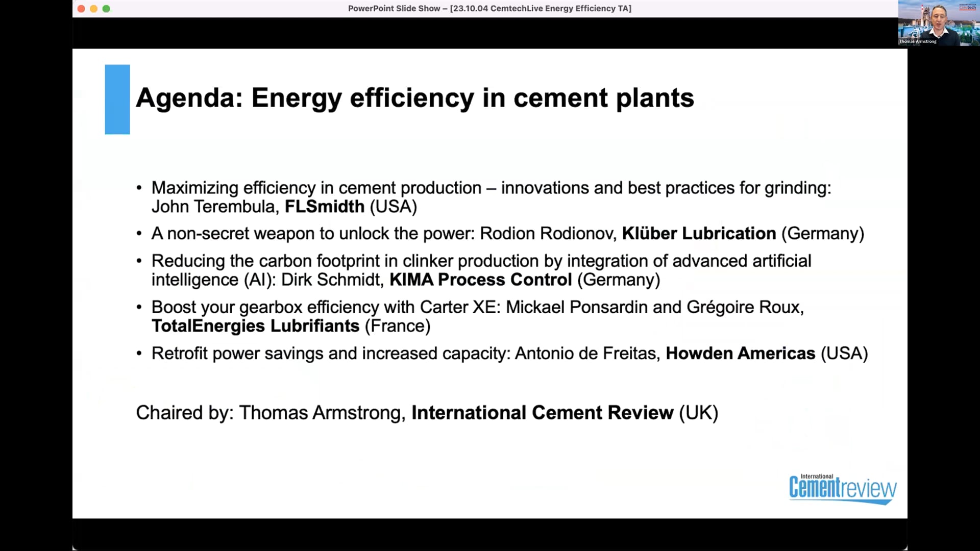Select the slide title 'Agenda: Energy efficiency in cement plants'
Screen dimensions: 980x551
tap(415, 98)
